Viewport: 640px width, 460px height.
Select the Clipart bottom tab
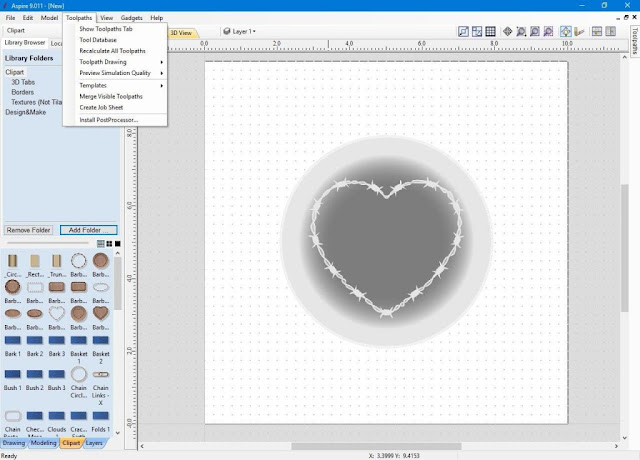pyautogui.click(x=71, y=443)
